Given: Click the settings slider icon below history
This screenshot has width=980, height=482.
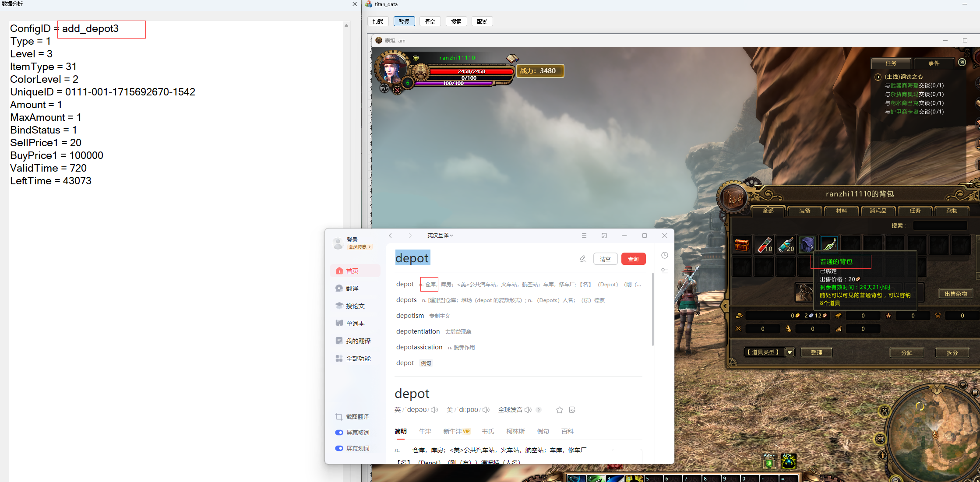Looking at the screenshot, I should [665, 271].
